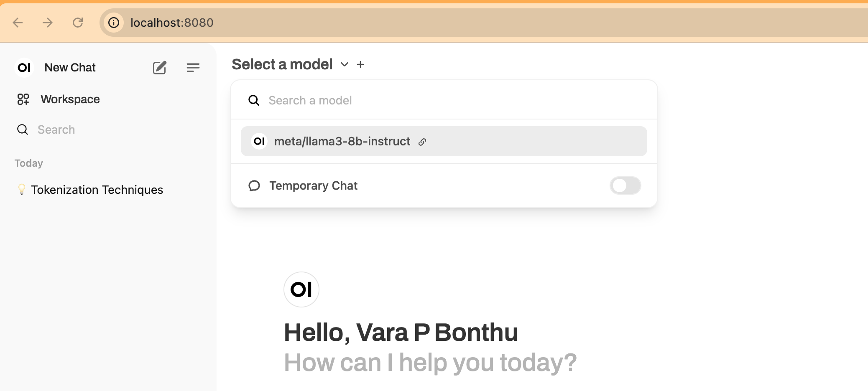Click the link icon beside llama3-8b-instruct

click(422, 142)
